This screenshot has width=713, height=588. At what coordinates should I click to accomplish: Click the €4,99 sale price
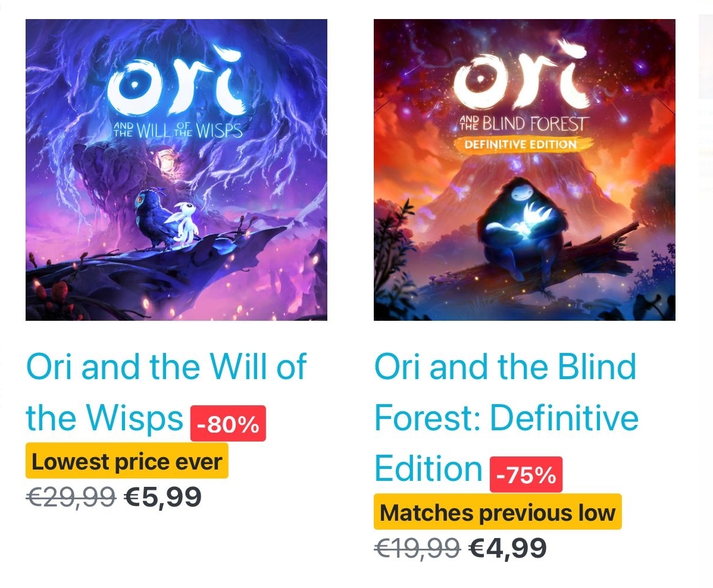(x=508, y=548)
